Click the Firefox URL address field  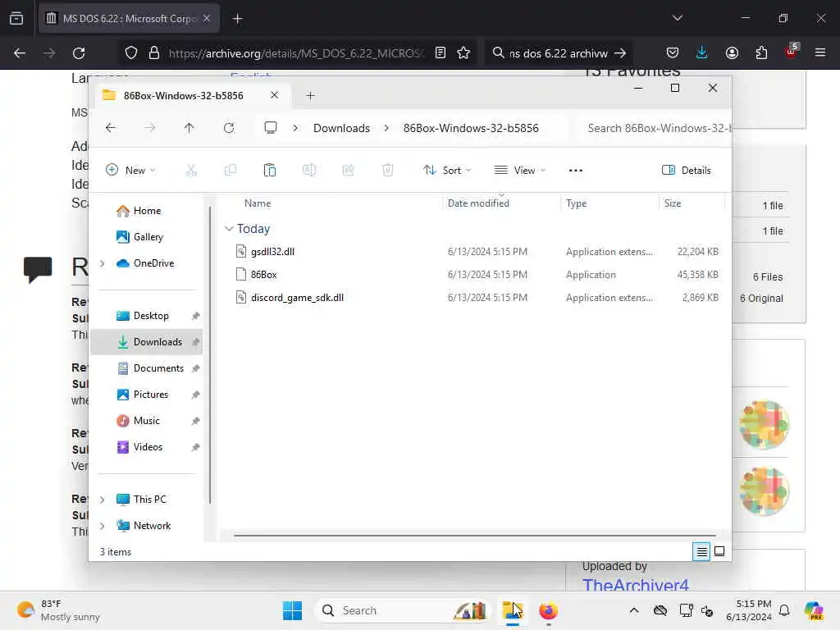pyautogui.click(x=295, y=53)
